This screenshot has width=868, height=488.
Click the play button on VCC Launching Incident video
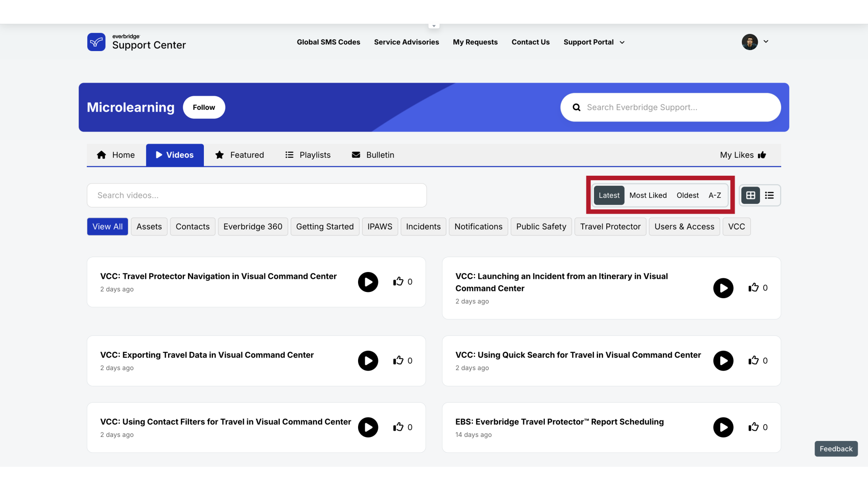click(x=723, y=288)
